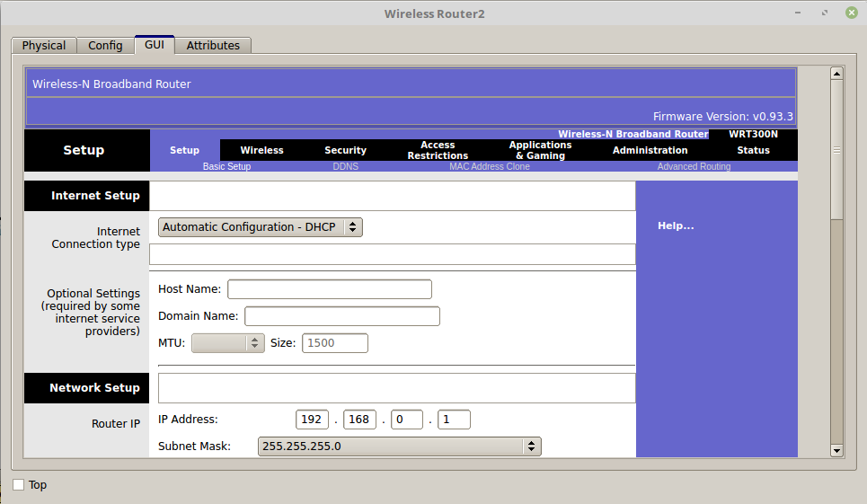The image size is (867, 504).
Task: Click the Router IP label
Action: [116, 424]
